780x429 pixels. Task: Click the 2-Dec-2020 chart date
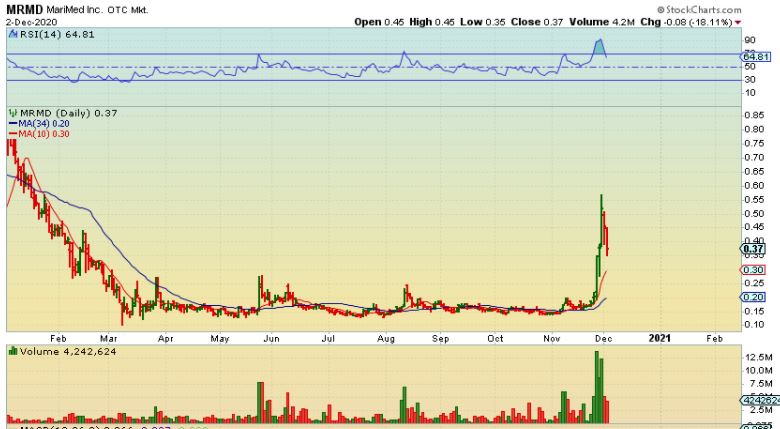31,22
